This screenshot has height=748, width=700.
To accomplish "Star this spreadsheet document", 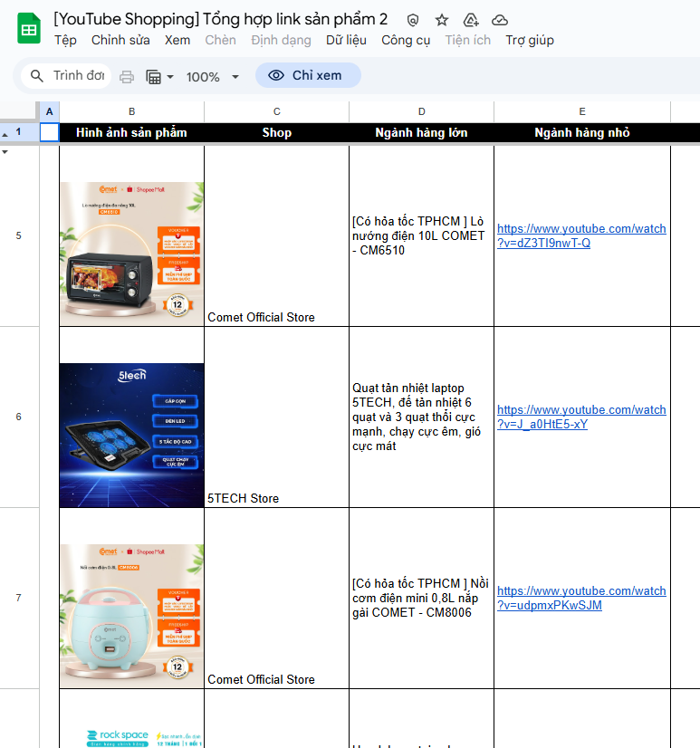I will pos(442,20).
